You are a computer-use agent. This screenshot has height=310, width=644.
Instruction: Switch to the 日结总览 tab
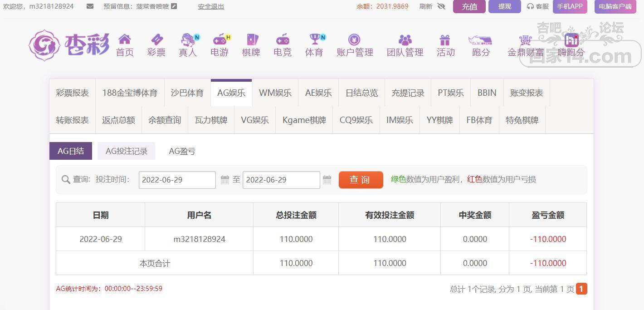click(x=361, y=93)
